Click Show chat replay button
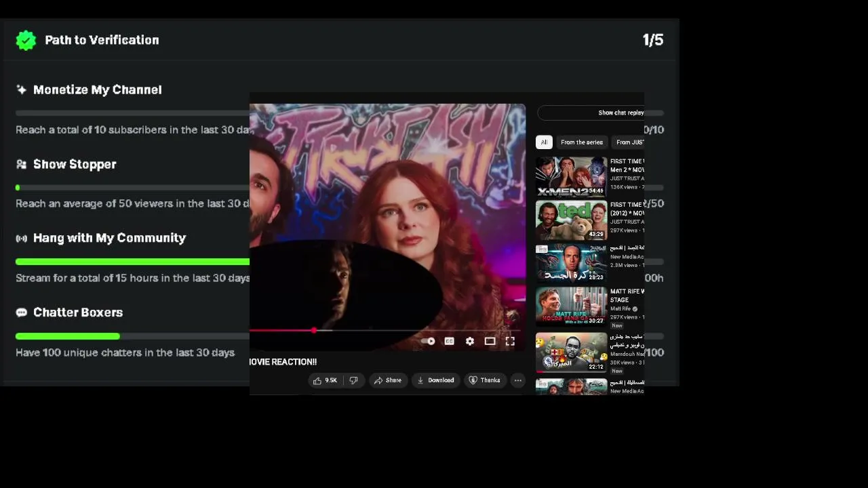Viewport: 868px width, 488px height. click(x=591, y=113)
